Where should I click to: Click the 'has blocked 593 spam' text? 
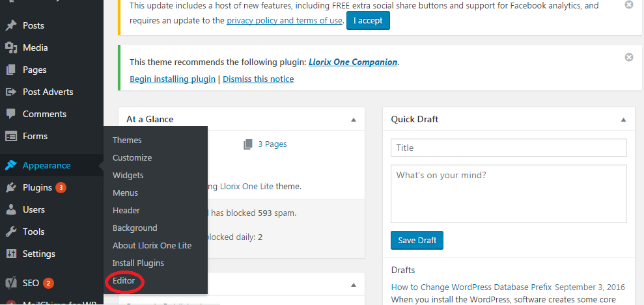point(254,213)
